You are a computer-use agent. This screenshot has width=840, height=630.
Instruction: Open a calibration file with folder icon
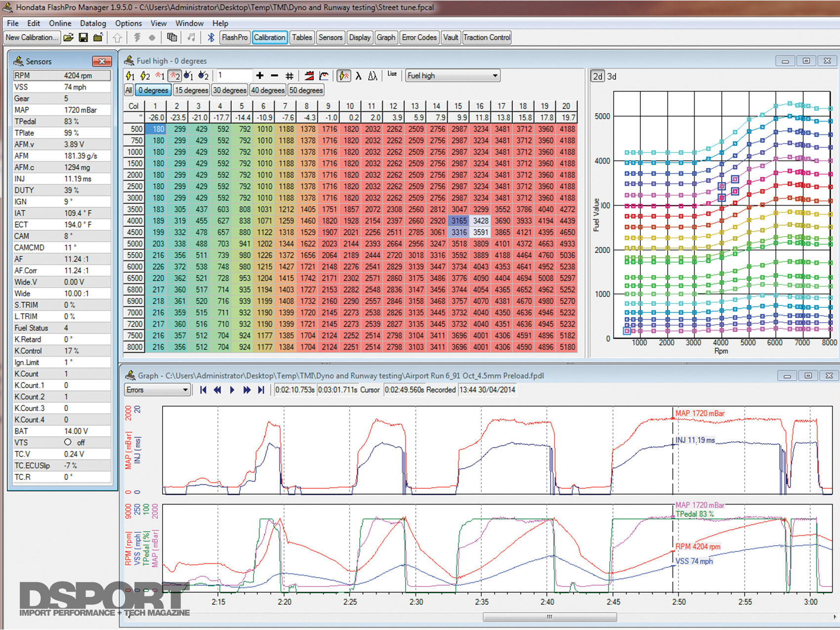tap(68, 38)
